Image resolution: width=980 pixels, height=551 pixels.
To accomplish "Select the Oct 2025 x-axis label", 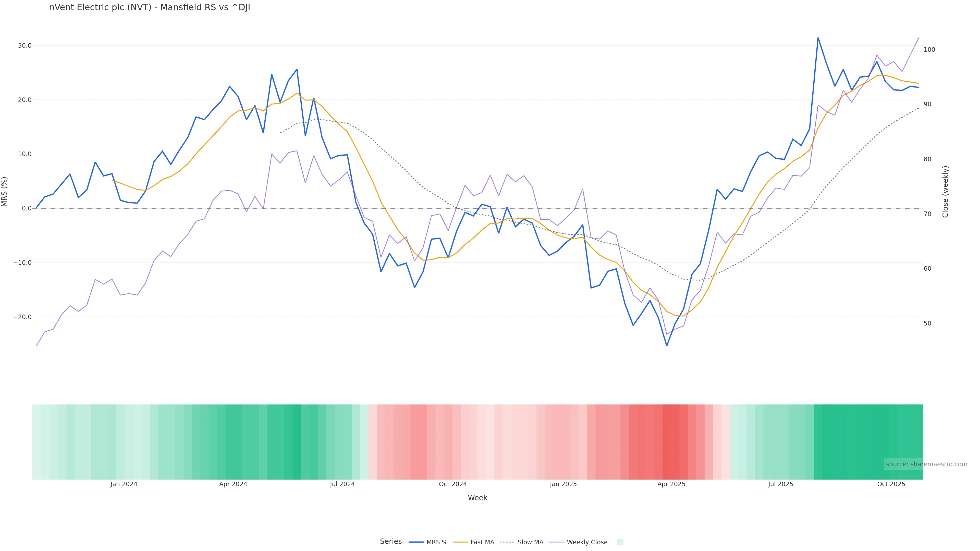I will pos(891,484).
